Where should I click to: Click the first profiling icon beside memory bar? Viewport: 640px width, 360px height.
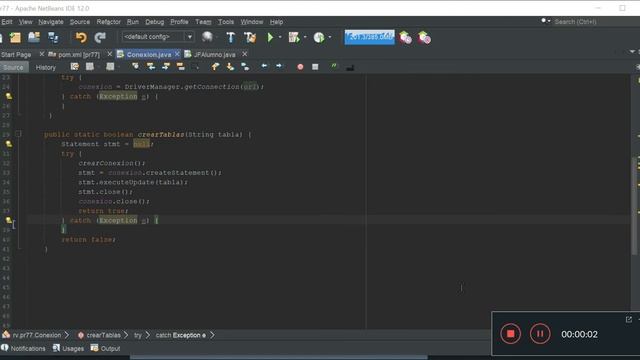[405, 38]
